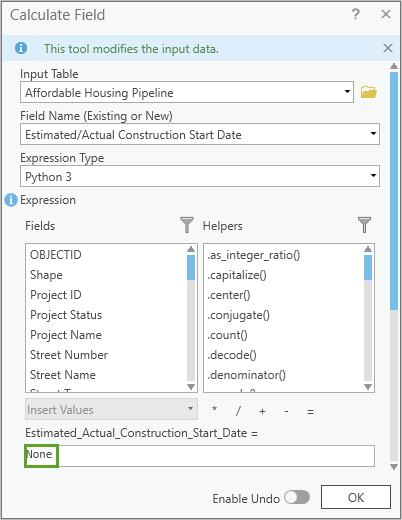The height and width of the screenshot is (520, 402).
Task: Choose the .count() helper
Action: point(227,335)
